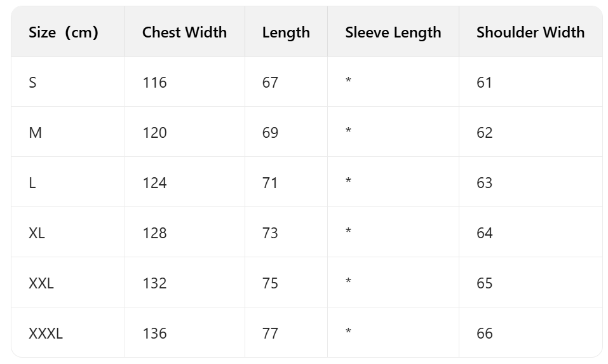Select the XXL size row label
Image resolution: width=608 pixels, height=364 pixels.
click(41, 283)
